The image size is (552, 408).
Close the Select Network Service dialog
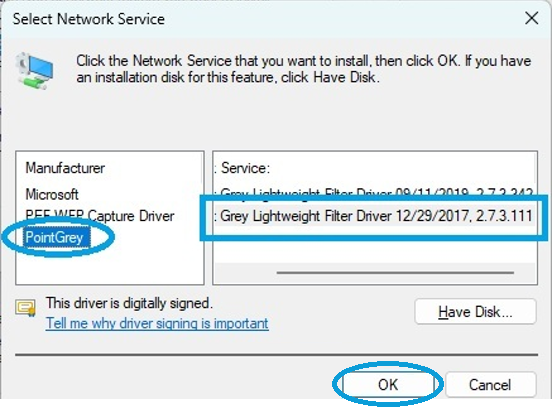532,18
